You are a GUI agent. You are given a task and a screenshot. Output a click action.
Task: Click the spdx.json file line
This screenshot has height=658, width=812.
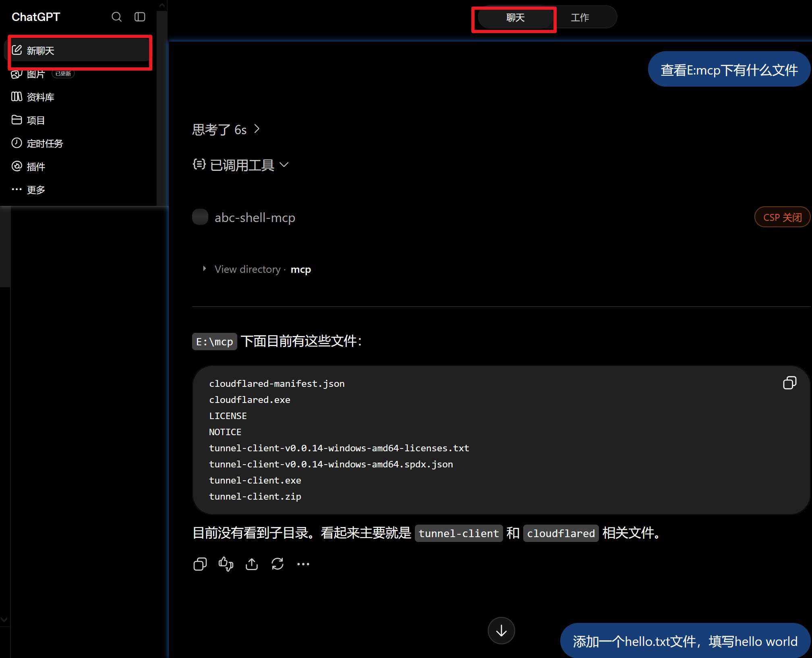[x=331, y=464]
